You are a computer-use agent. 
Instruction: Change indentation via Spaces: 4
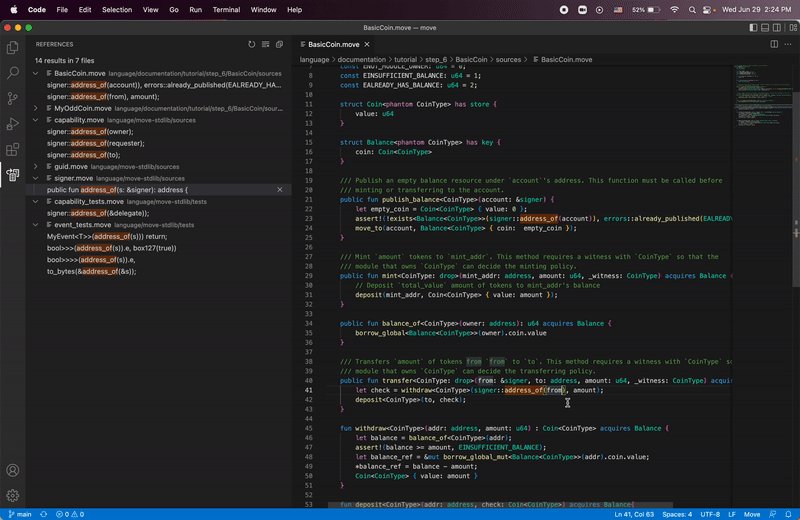677,514
